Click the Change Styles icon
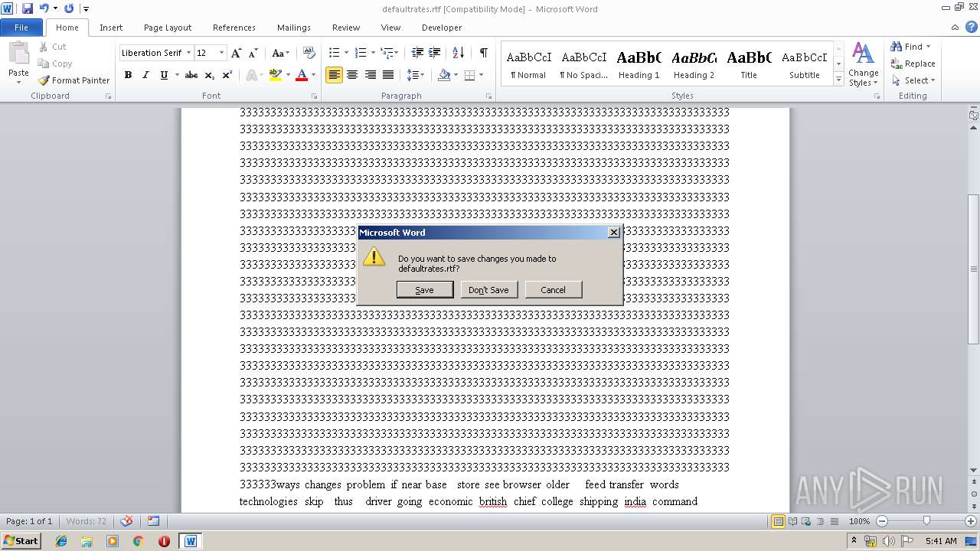 [863, 65]
